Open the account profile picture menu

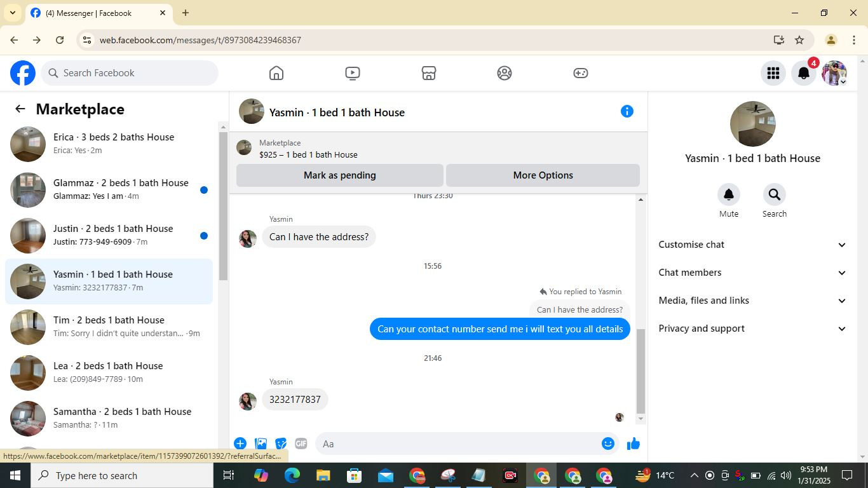(x=834, y=73)
